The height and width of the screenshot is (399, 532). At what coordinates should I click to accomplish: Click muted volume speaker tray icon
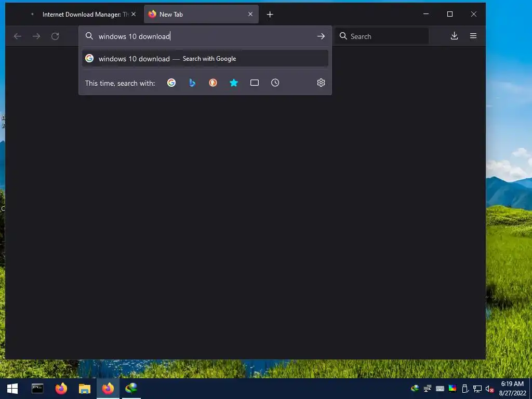coord(489,389)
